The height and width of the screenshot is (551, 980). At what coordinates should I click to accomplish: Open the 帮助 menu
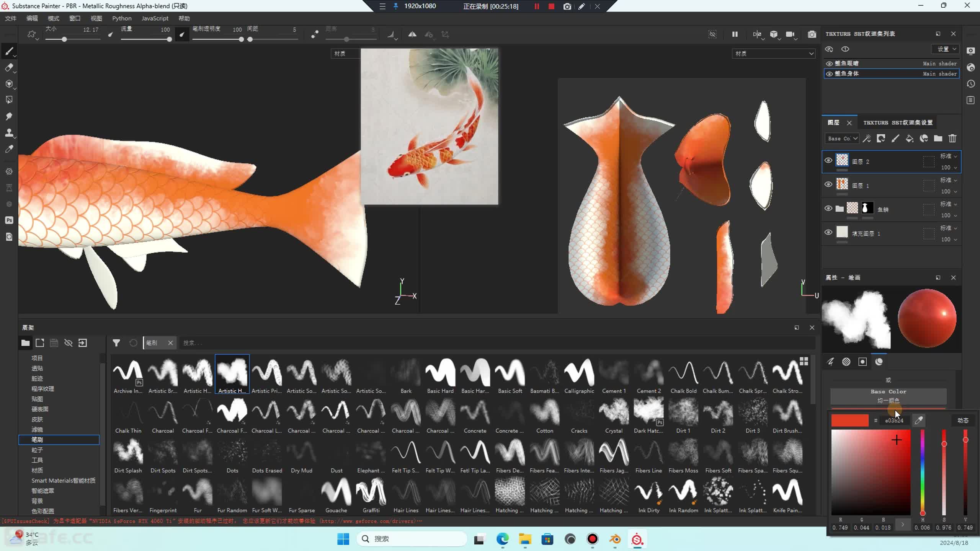[184, 18]
